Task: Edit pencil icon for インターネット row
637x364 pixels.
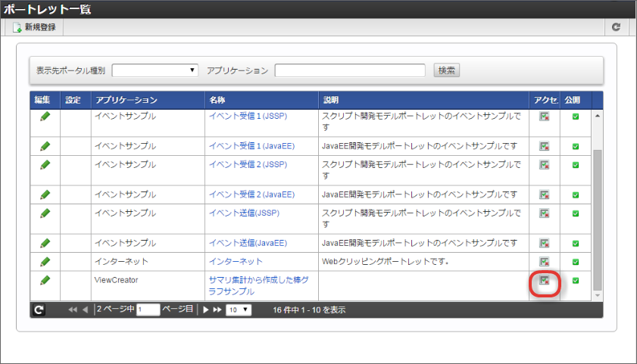Action: (x=45, y=262)
